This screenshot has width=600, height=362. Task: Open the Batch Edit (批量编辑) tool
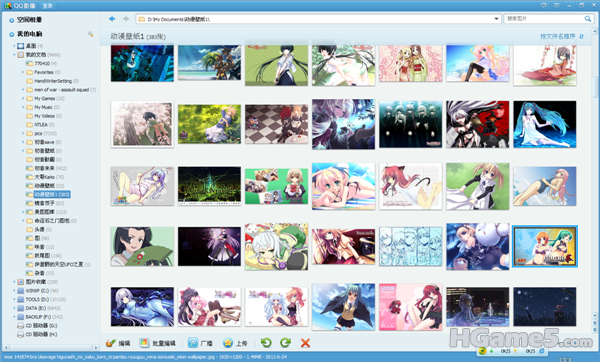pyautogui.click(x=157, y=343)
